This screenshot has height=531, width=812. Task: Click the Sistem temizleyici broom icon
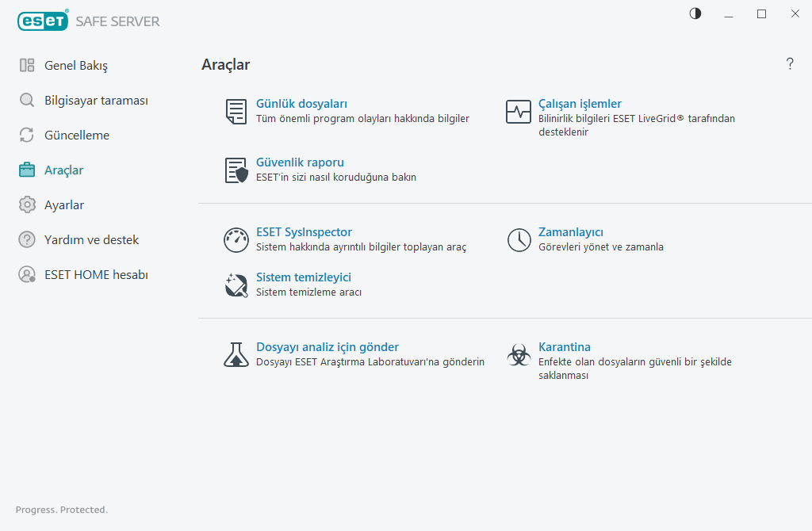pos(236,285)
